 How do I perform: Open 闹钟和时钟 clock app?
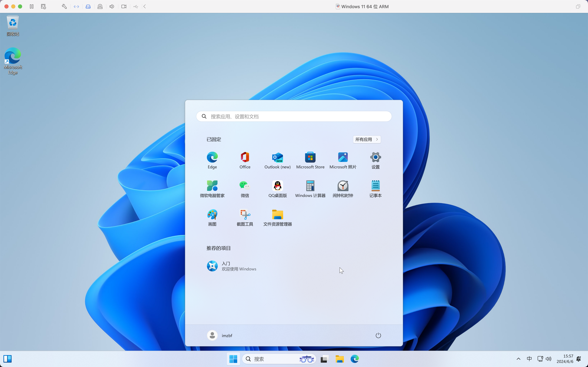[x=343, y=189]
